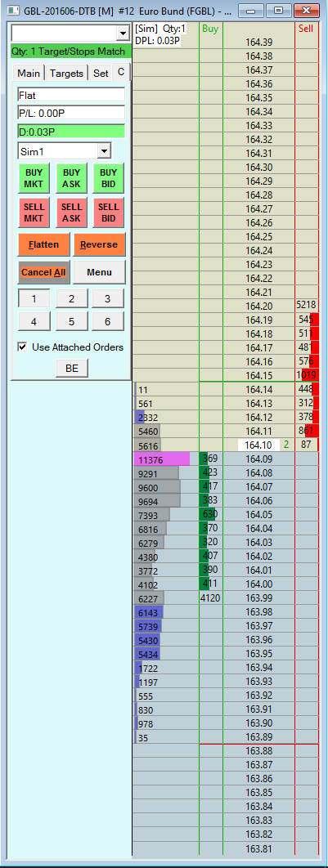
Task: Maximize the DOM window
Action: [x=278, y=11]
